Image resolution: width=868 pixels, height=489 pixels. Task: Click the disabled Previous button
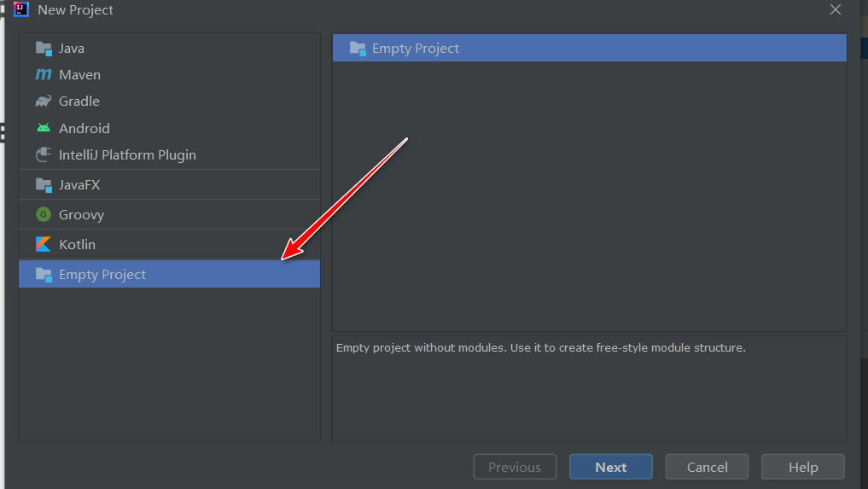[515, 467]
